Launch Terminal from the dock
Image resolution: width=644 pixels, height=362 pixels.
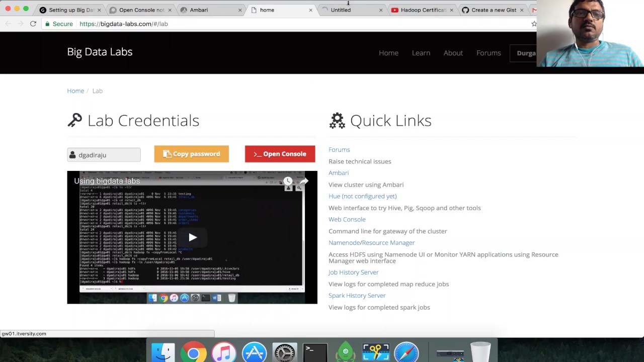click(315, 352)
